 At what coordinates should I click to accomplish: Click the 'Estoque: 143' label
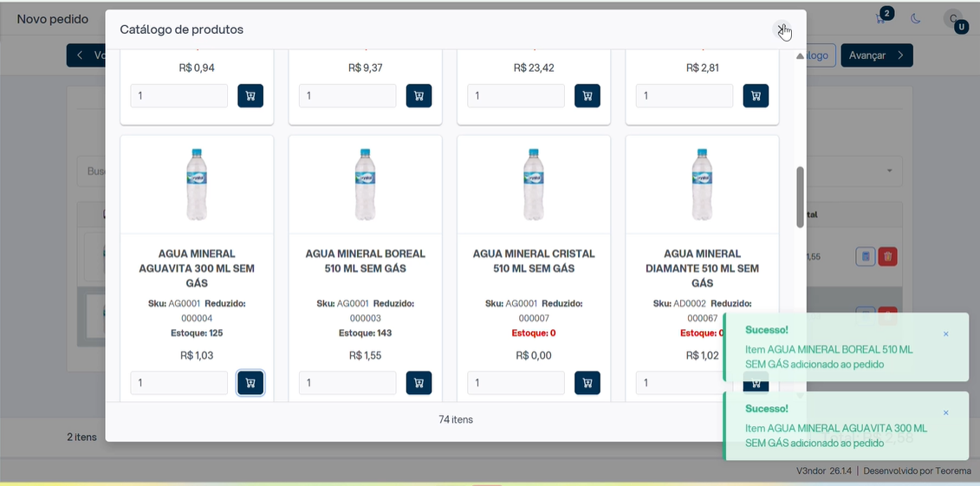365,333
